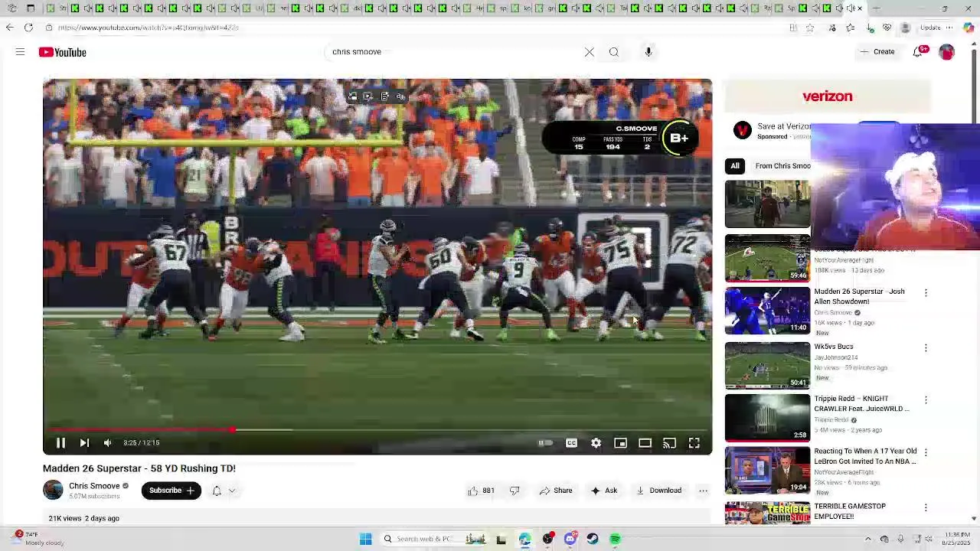Open more actions ellipsis below video
Screen dimensions: 980x551
[x=703, y=491]
